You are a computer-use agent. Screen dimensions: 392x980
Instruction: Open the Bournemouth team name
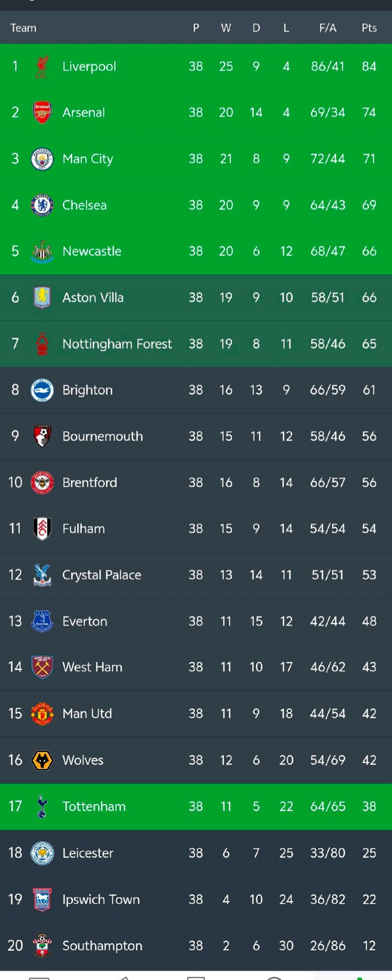click(102, 437)
